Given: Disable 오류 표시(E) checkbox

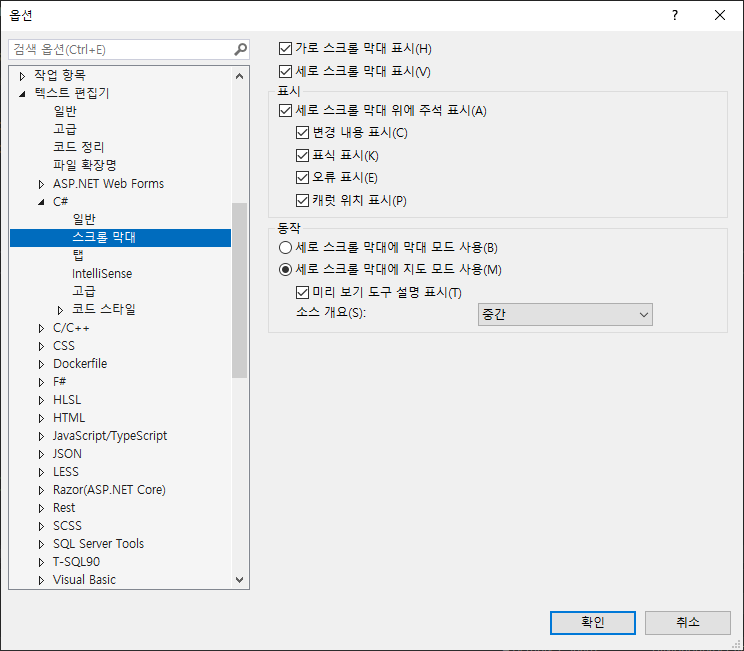Looking at the screenshot, I should [302, 177].
